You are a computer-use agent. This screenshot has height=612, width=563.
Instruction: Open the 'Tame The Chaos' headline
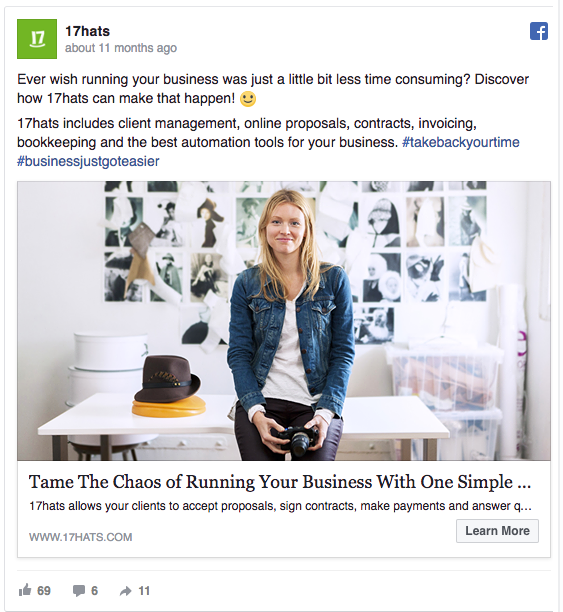280,482
